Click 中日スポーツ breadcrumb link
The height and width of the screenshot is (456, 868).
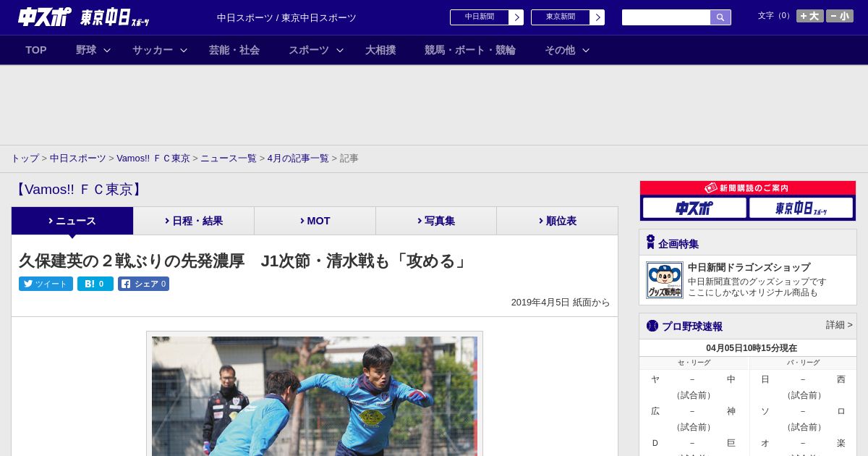78,158
